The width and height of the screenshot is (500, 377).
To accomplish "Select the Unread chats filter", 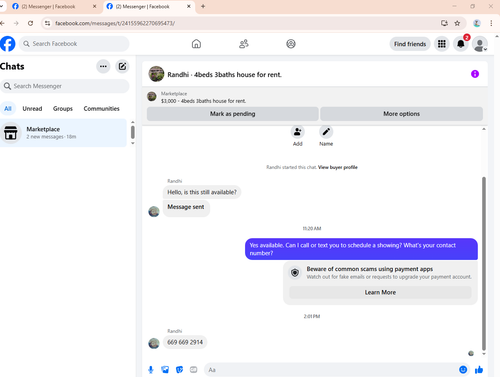I will [32, 109].
